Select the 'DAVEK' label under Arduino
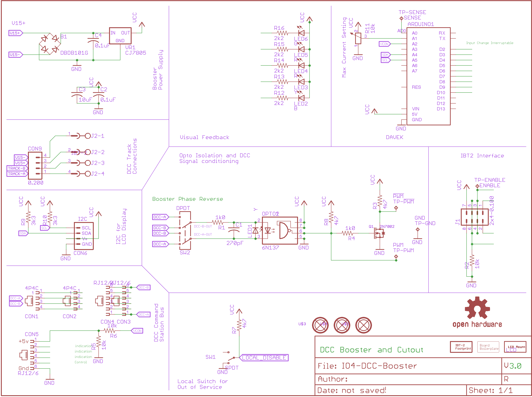Image resolution: width=532 pixels, height=397 pixels. tap(394, 137)
